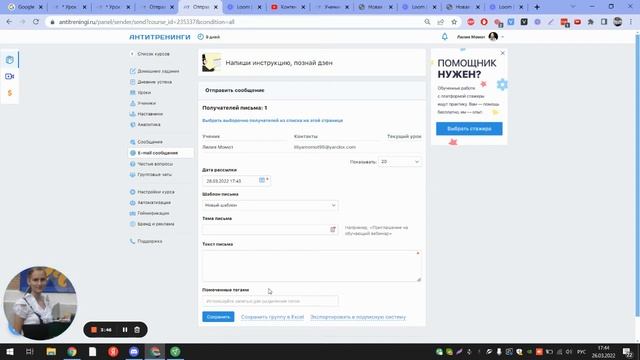
Task: Switch to the Google tab
Action: point(25,7)
